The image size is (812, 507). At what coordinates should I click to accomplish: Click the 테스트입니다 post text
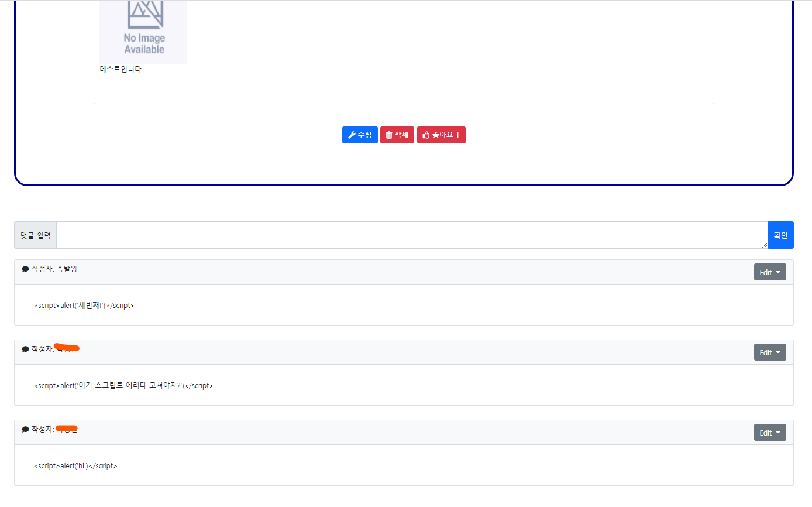121,69
